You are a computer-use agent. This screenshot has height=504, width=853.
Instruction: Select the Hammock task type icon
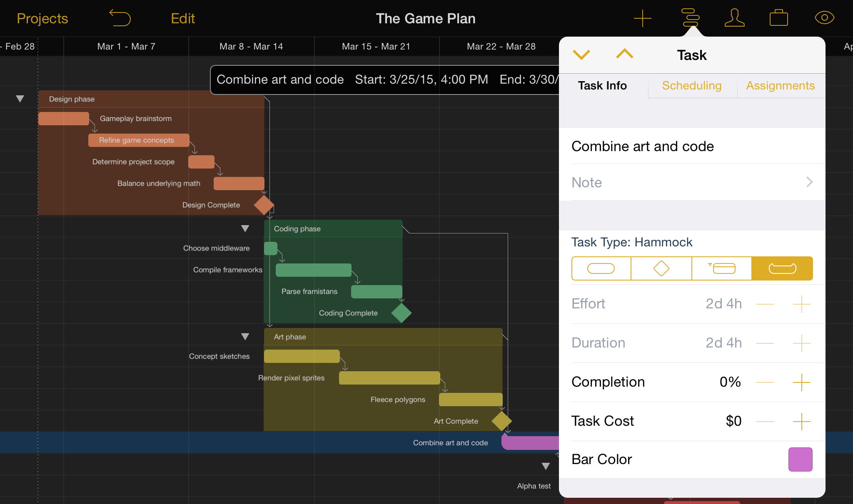coord(781,269)
